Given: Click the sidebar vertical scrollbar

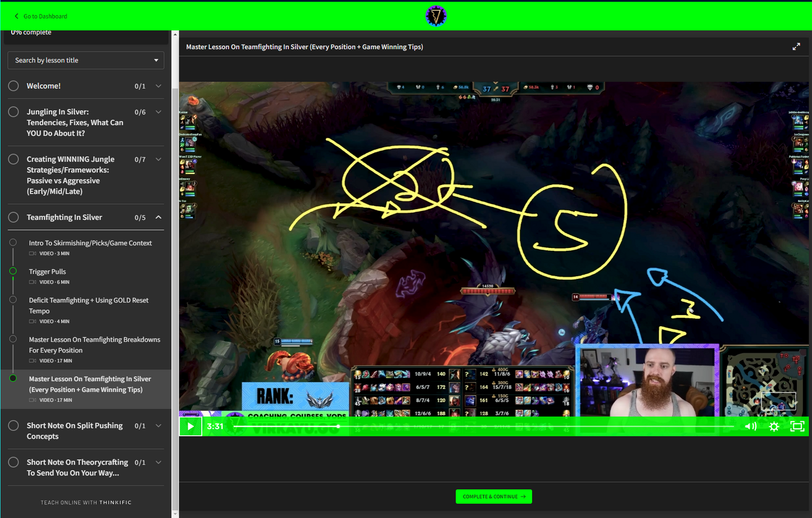Looking at the screenshot, I should [x=175, y=281].
